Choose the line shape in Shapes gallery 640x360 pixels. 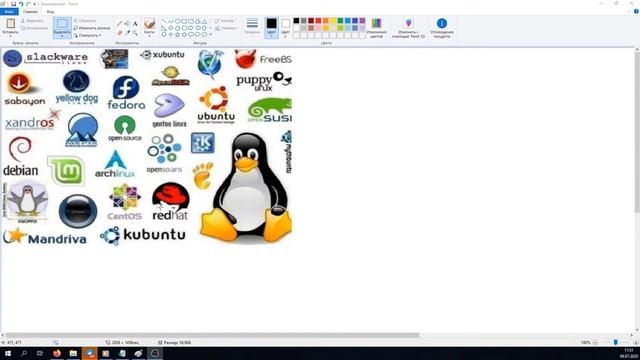[x=164, y=21]
